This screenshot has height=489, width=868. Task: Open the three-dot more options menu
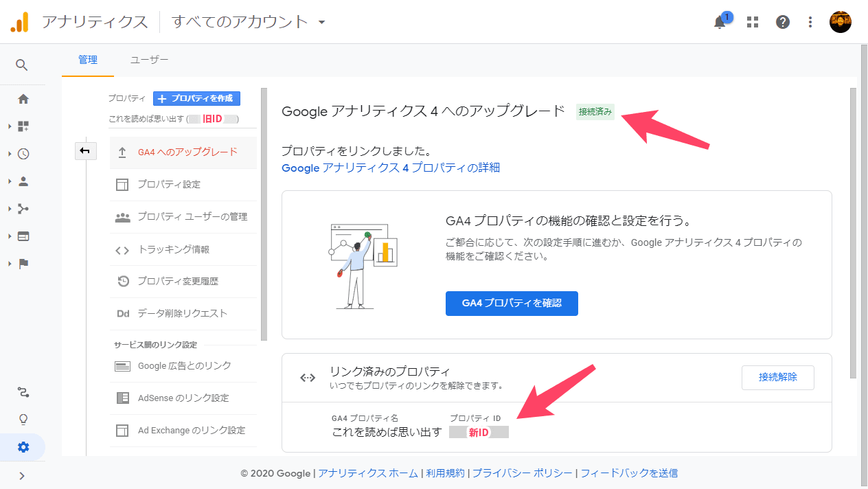[811, 22]
